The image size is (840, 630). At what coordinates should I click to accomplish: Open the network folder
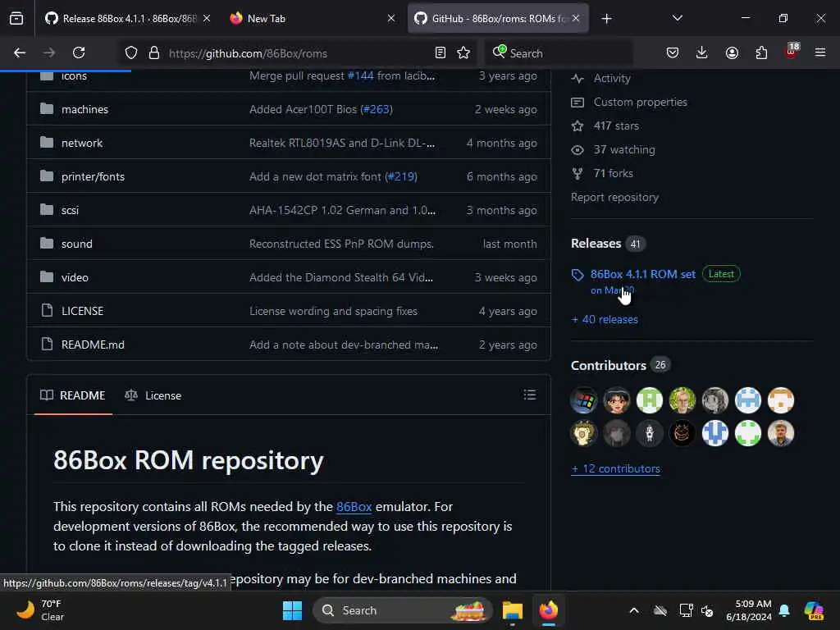(82, 143)
